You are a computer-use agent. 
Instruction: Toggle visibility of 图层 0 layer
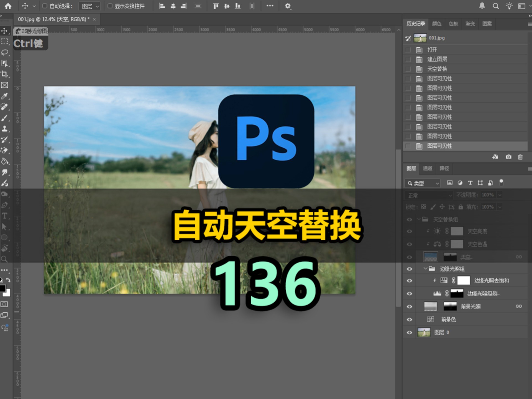[409, 332]
